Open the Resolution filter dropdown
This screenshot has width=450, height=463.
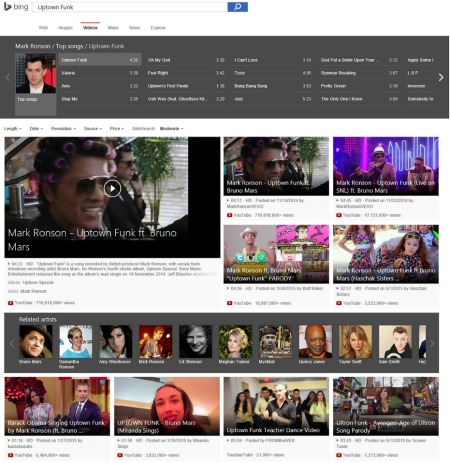pyautogui.click(x=63, y=129)
